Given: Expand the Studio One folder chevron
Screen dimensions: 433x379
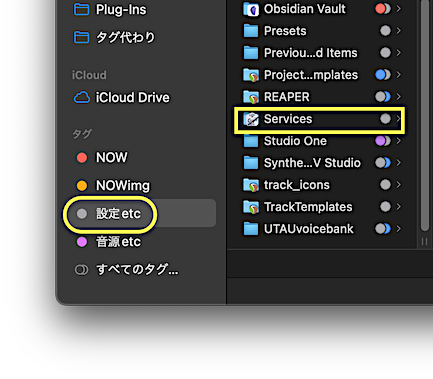Looking at the screenshot, I should pos(398,141).
